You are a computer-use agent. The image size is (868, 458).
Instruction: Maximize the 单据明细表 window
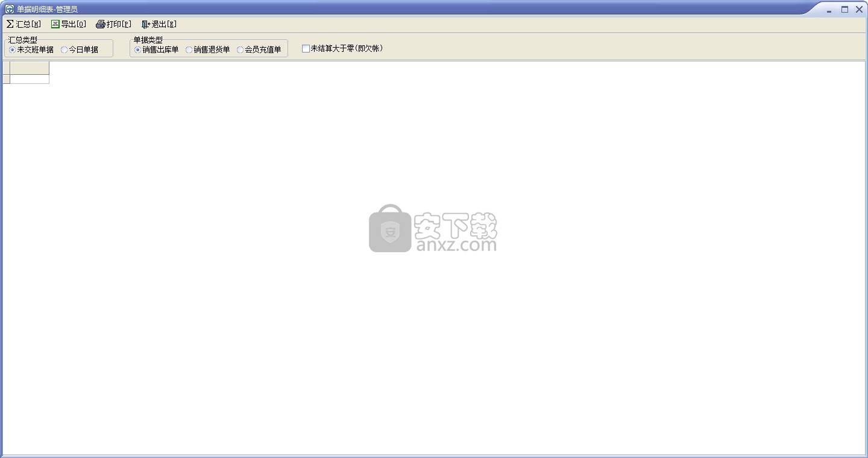pos(844,9)
